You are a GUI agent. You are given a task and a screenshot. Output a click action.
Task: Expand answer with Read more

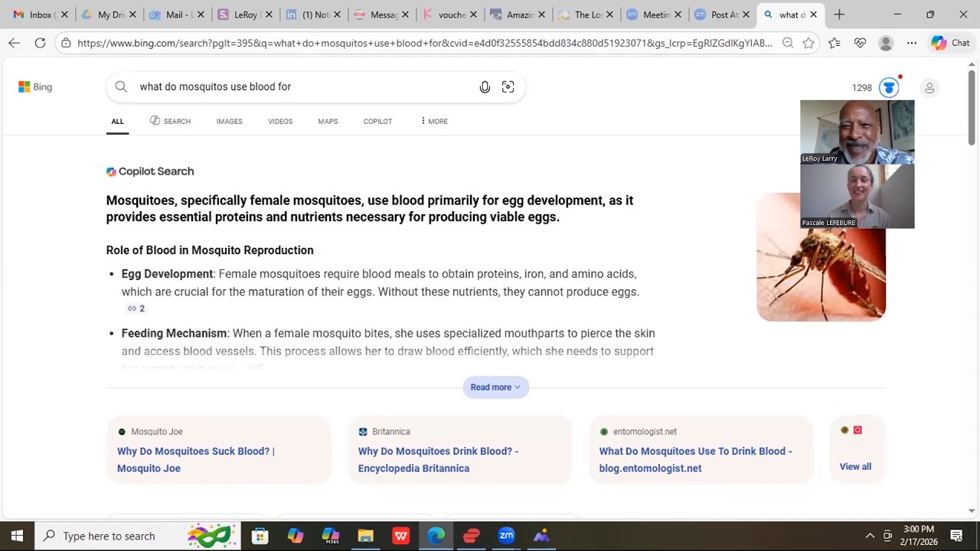click(x=495, y=387)
